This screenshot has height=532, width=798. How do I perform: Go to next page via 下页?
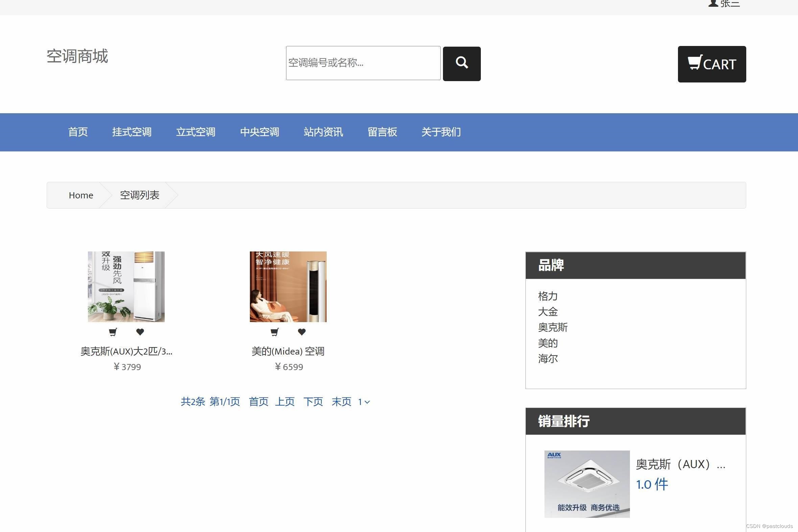point(313,402)
